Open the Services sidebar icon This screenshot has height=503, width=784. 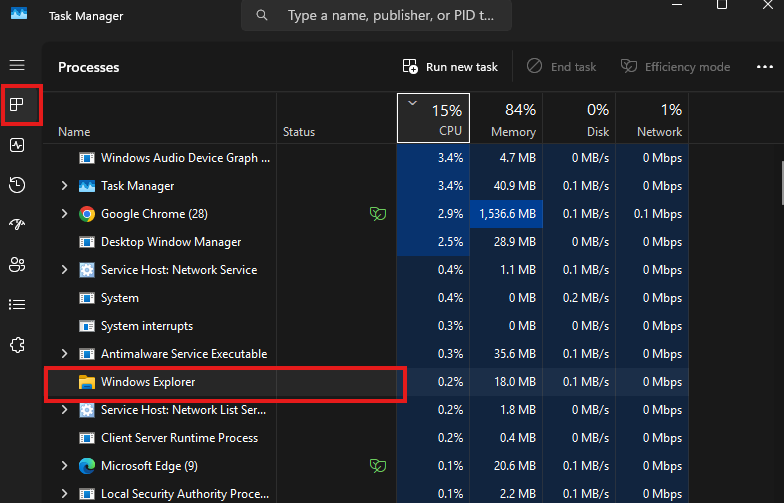17,344
